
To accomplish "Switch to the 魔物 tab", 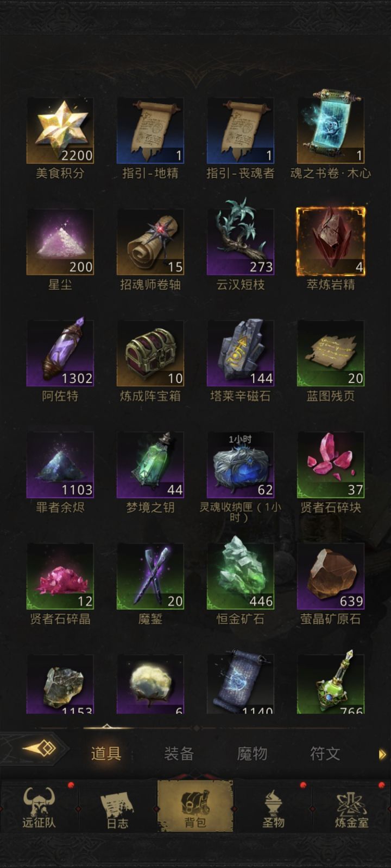I will pos(252,753).
